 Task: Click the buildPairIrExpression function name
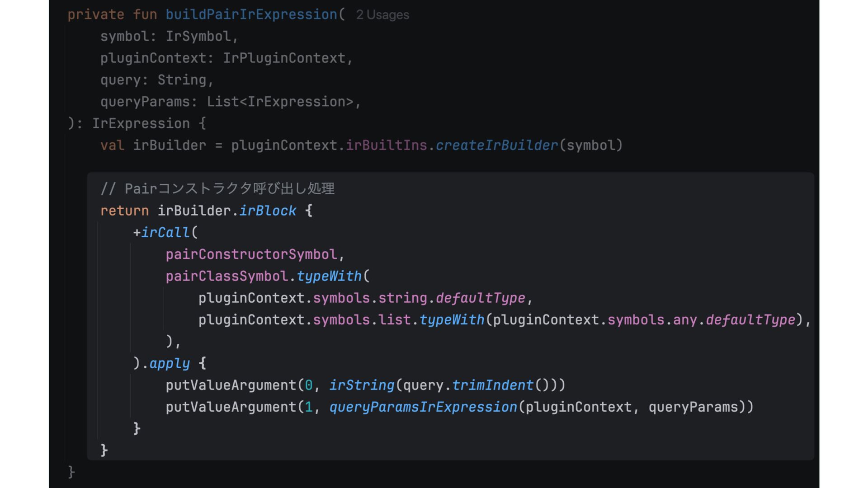coord(251,14)
